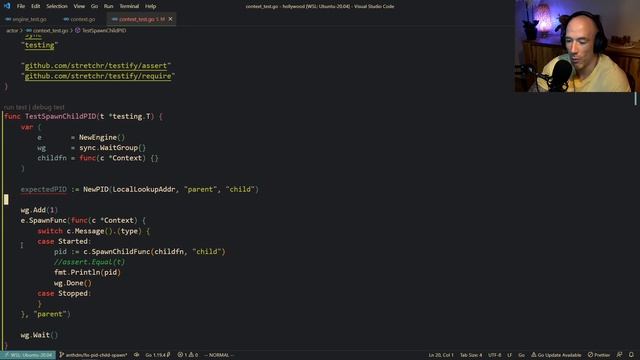Click the 'case Stopped:' line
The width and height of the screenshot is (640, 360).
pos(64,293)
